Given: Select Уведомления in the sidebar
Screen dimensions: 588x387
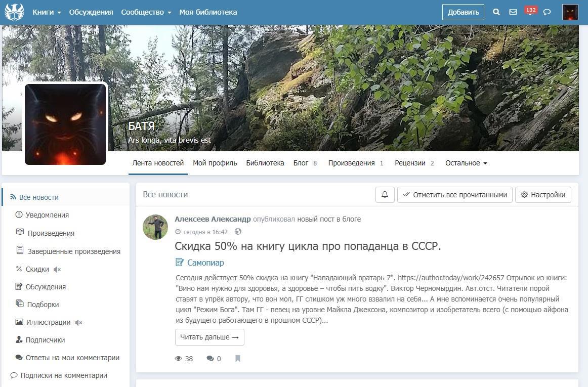Looking at the screenshot, I should 47,215.
